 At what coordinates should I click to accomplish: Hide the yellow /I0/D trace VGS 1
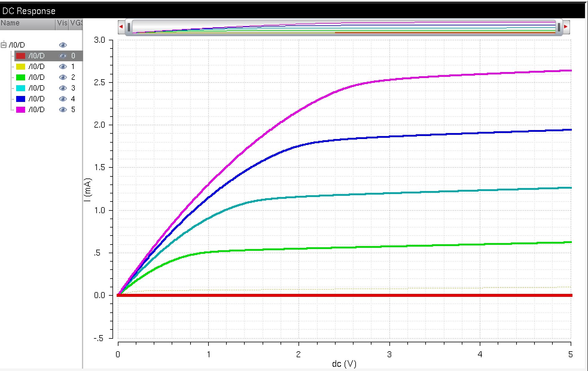tap(63, 67)
